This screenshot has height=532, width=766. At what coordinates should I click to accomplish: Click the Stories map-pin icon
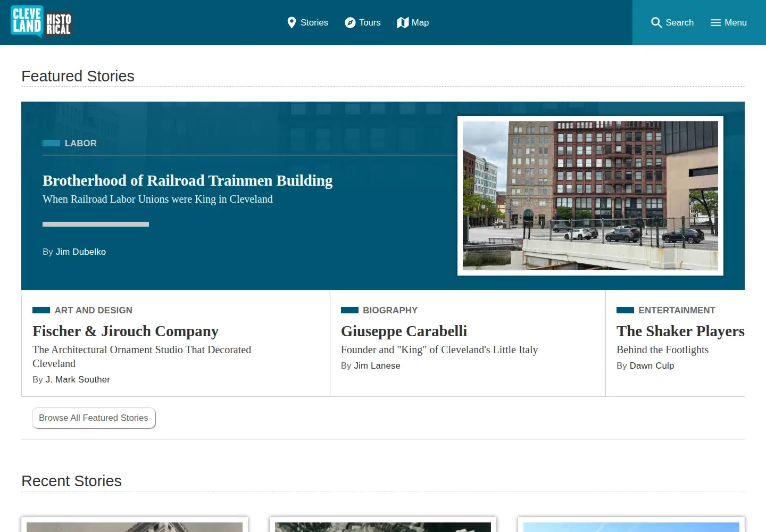point(292,22)
